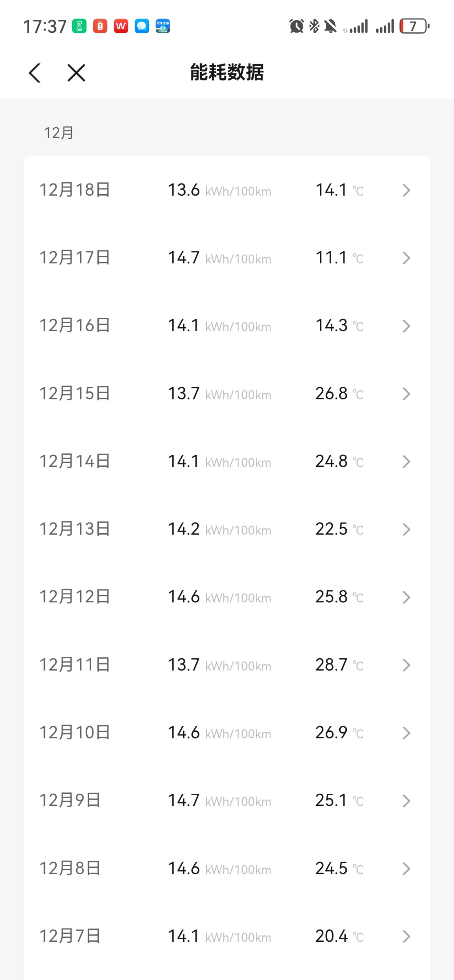Screen dimensions: 454x980
Task: Close the page with X icon
Action: click(76, 73)
